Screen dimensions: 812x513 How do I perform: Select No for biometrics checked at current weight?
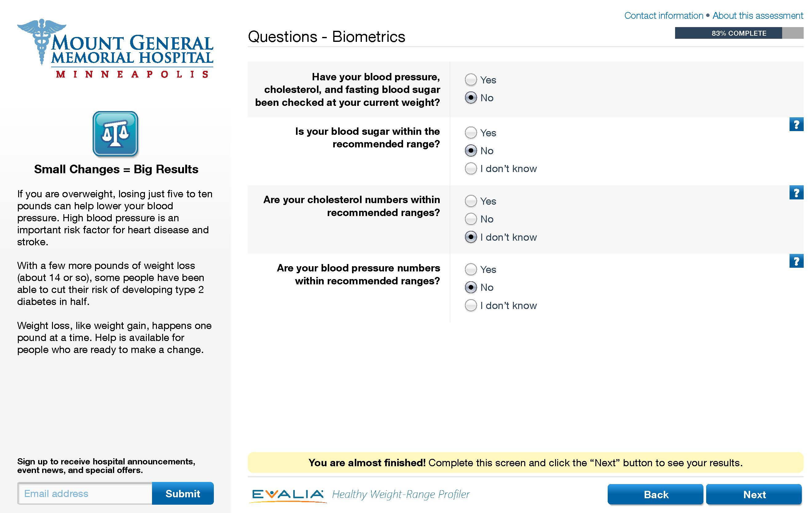[471, 98]
